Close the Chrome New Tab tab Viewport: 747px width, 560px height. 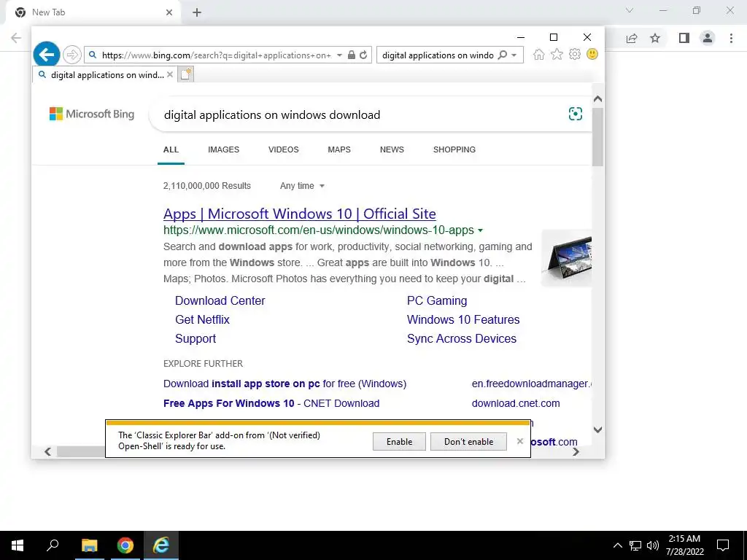click(169, 12)
